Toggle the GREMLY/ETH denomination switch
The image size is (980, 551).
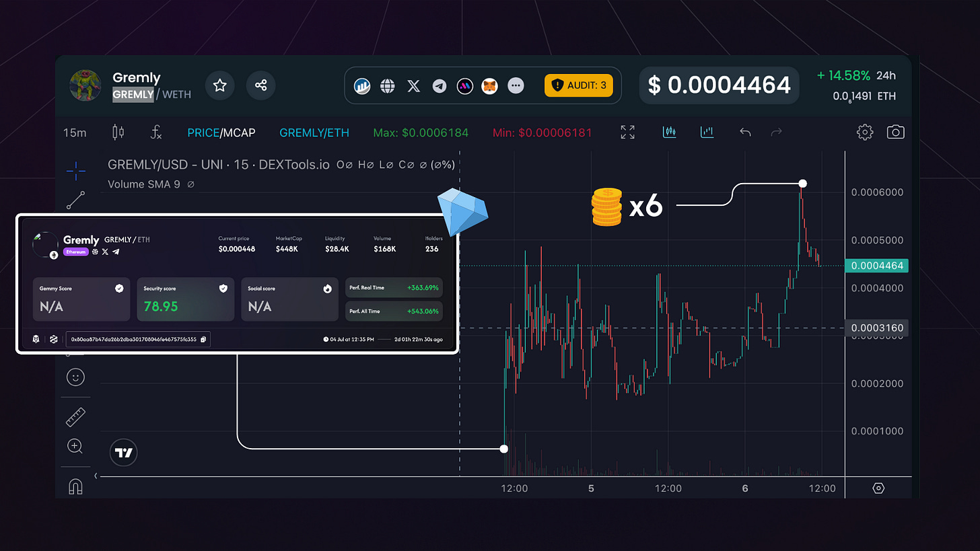pyautogui.click(x=314, y=133)
